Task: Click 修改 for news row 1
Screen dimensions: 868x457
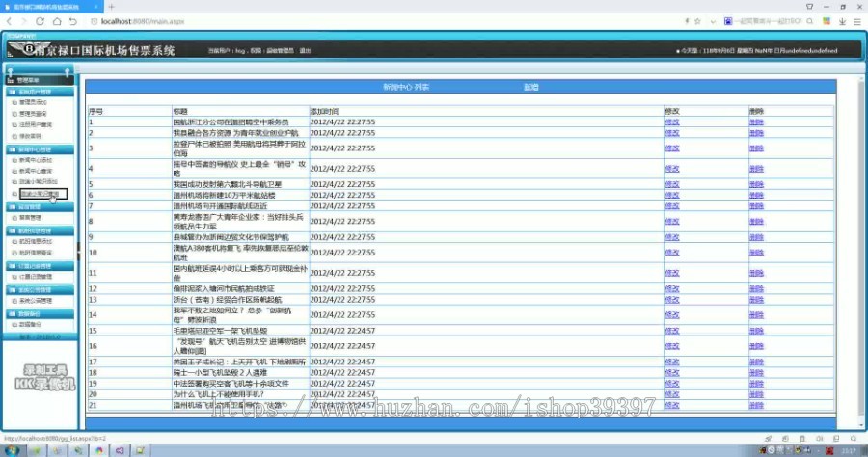Action: click(x=672, y=122)
